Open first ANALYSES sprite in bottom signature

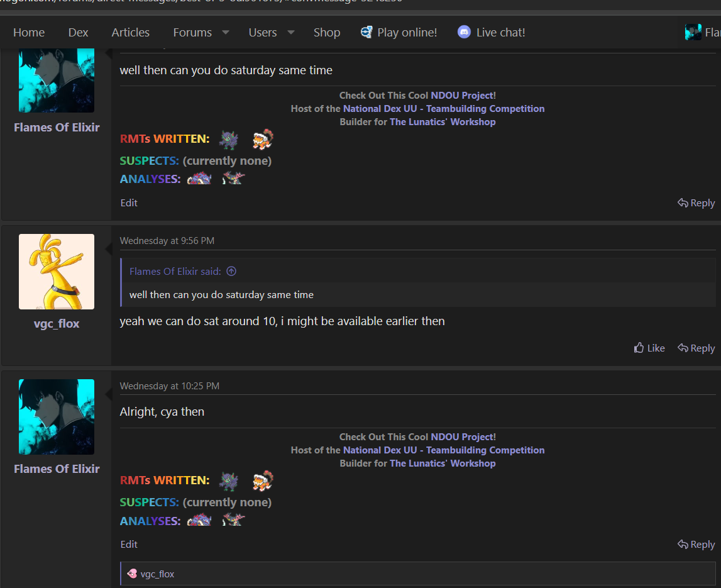[x=199, y=520]
